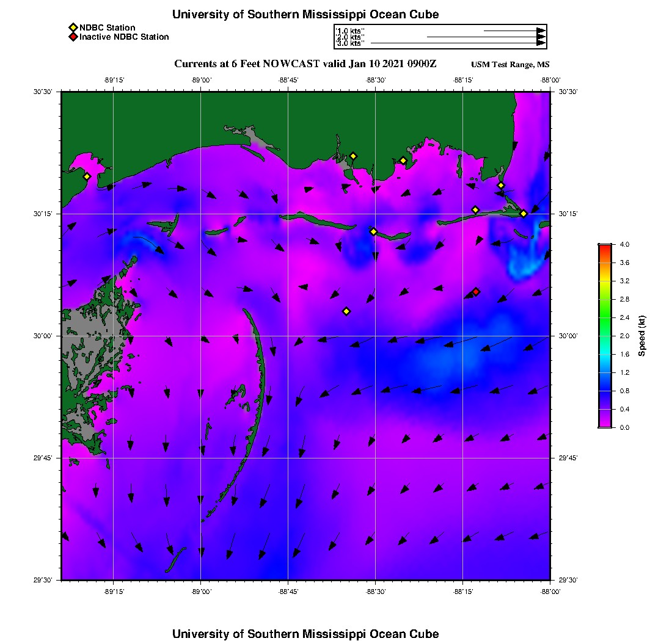672x641 pixels.
Task: Click the arrowhead of the 3.0 kts scale arrow
Action: click(x=541, y=43)
